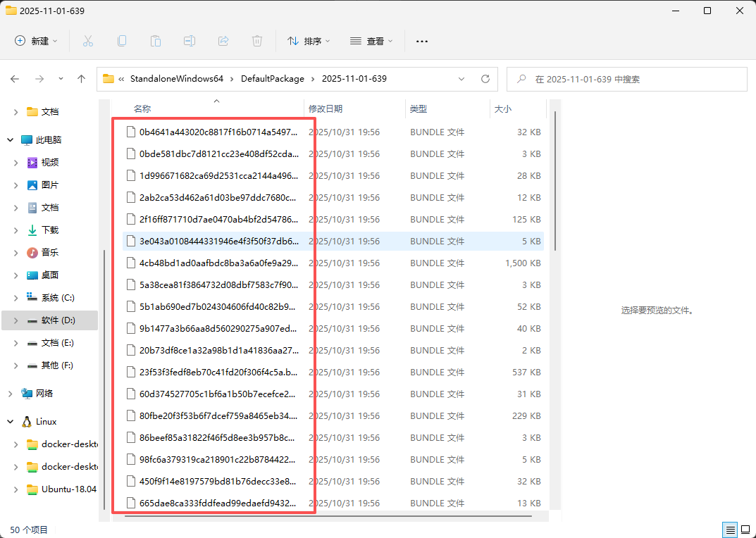Click the Delete trash can icon
This screenshot has width=756, height=538.
point(257,41)
